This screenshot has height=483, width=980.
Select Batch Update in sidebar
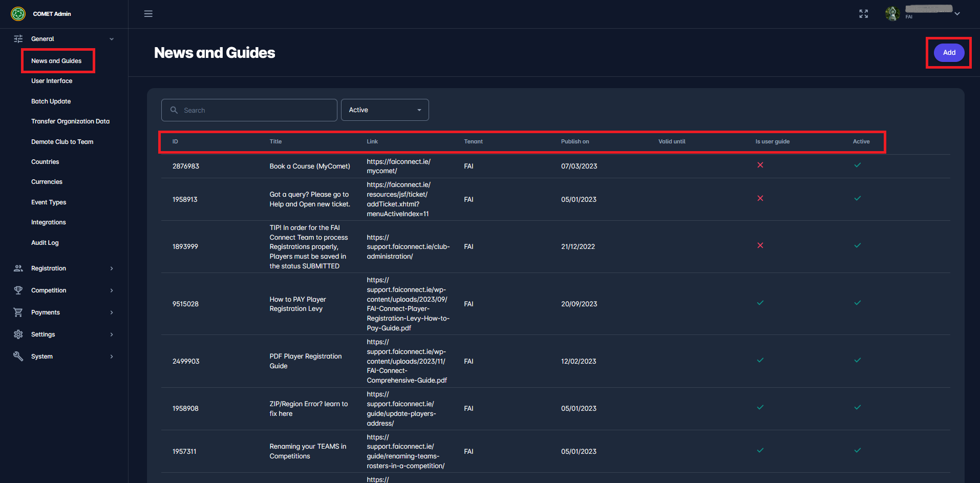click(51, 101)
